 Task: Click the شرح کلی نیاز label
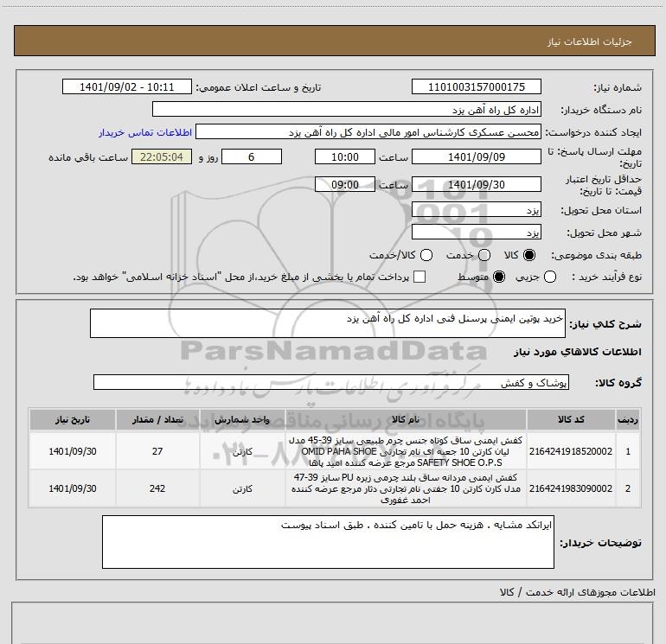click(x=605, y=324)
